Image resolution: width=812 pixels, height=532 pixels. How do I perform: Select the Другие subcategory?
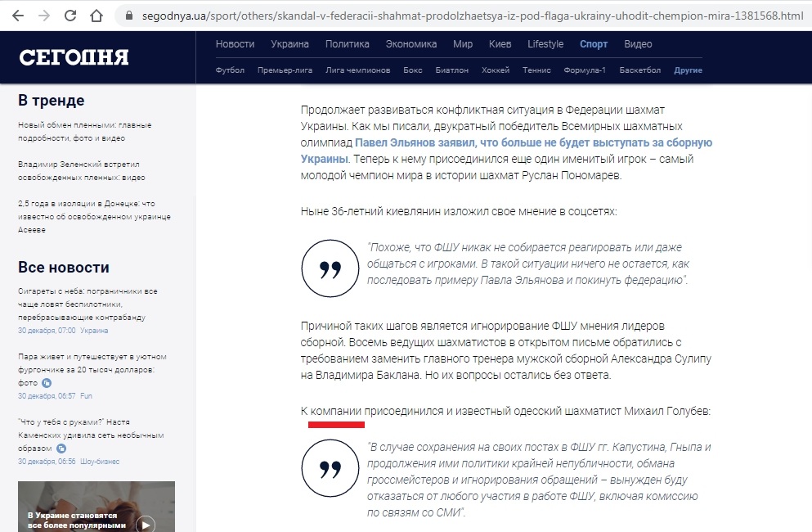(x=689, y=70)
